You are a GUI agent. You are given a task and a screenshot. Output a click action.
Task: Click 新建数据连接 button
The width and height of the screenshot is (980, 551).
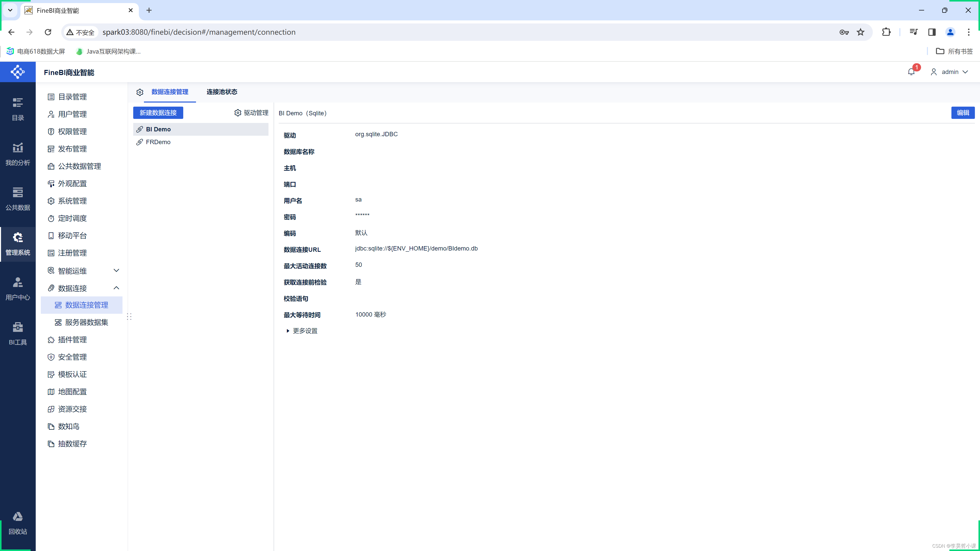click(x=158, y=112)
